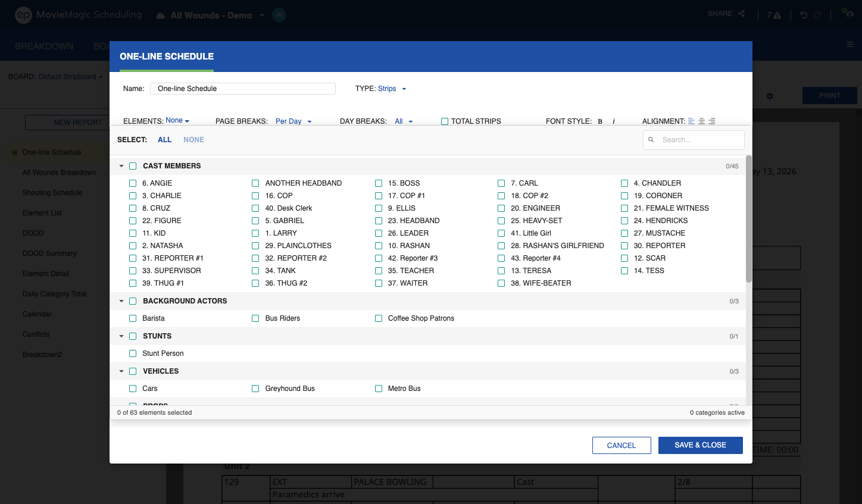Open the warnings indicator showing 7
Viewport: 862px width, 504px height.
tap(774, 15)
